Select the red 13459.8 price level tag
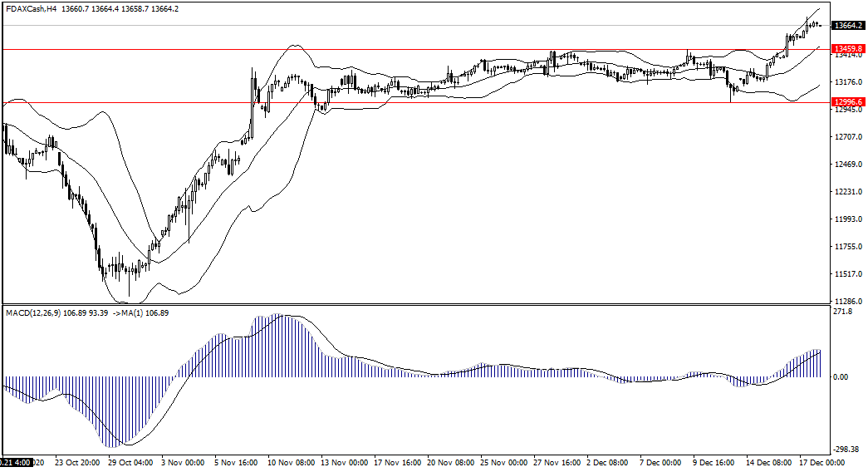The image size is (868, 472). (848, 50)
